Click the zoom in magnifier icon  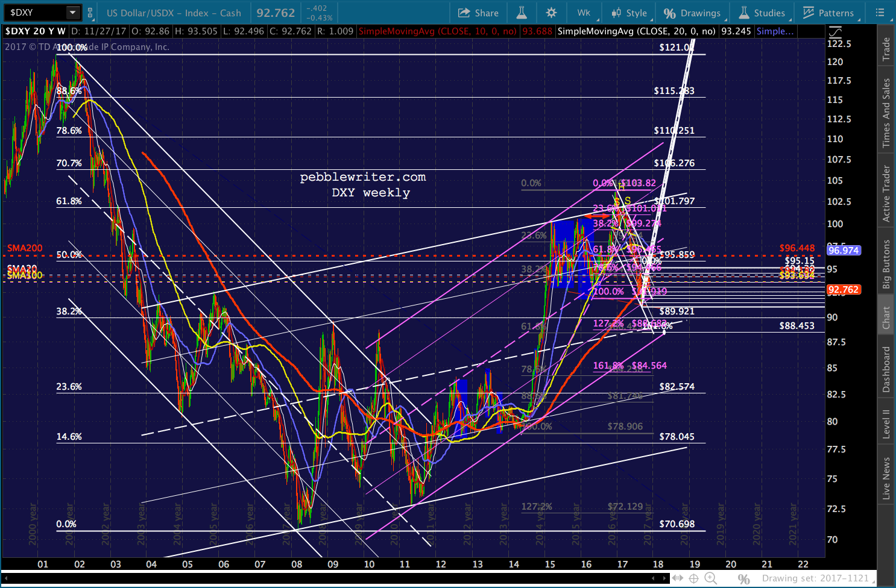click(x=711, y=578)
